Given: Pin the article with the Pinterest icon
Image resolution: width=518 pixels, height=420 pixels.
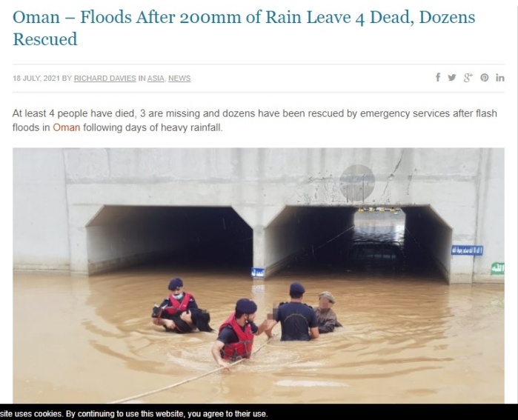Looking at the screenshot, I should pos(485,78).
